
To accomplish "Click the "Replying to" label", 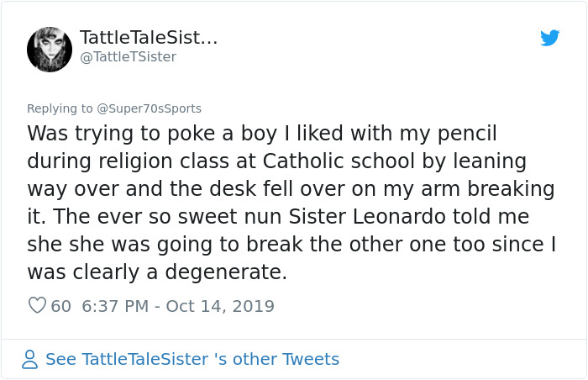I will 60,108.
